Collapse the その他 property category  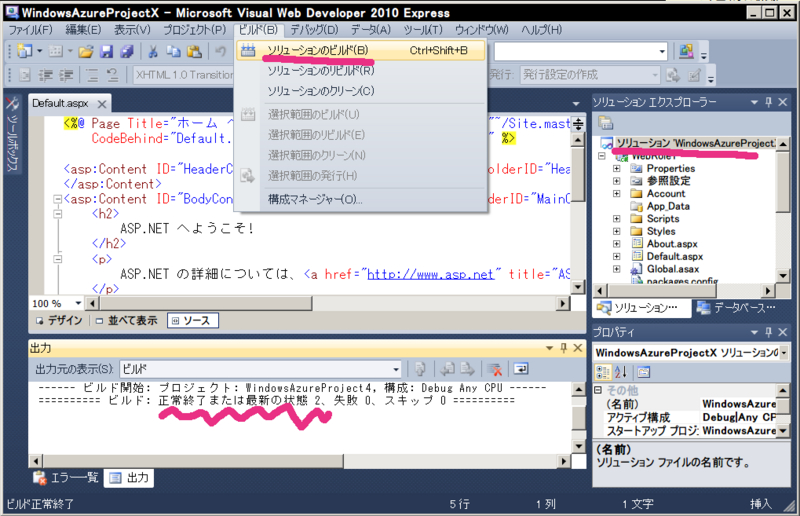tap(598, 390)
